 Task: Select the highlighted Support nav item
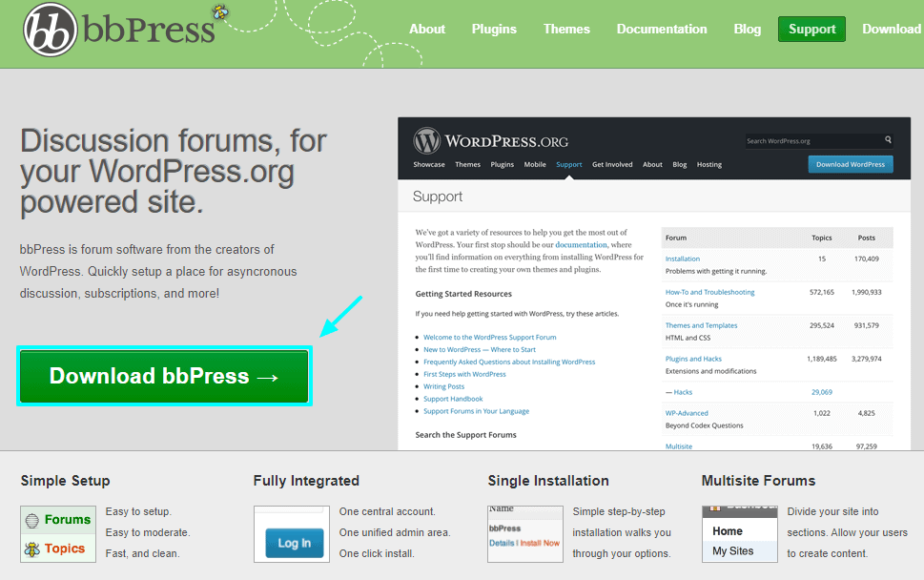tap(811, 29)
